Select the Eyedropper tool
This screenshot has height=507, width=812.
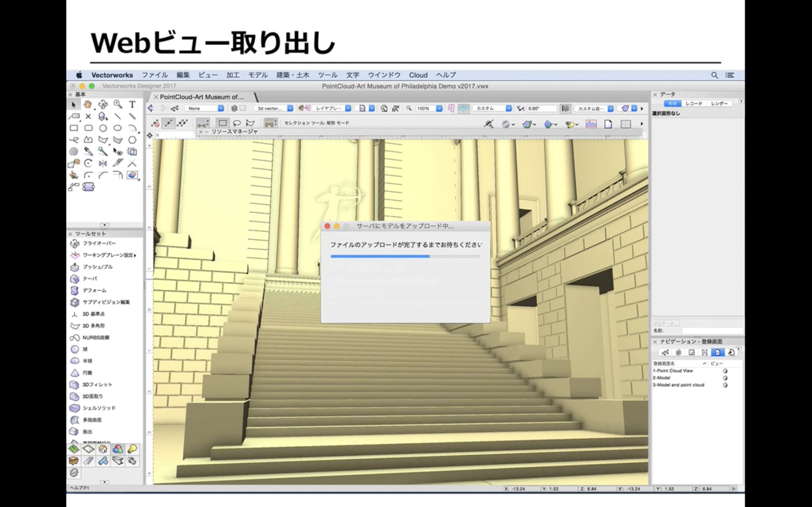pyautogui.click(x=88, y=151)
